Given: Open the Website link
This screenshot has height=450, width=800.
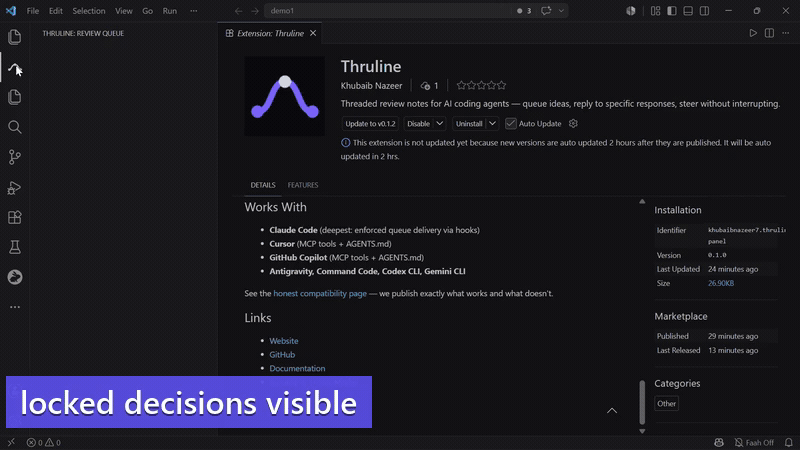Looking at the screenshot, I should pos(284,341).
